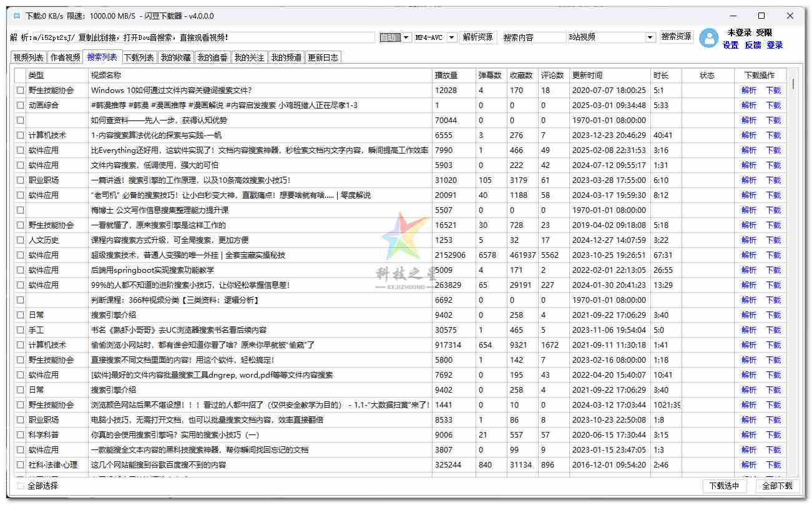The image size is (812, 505).
Task: Switch to the 作者视频 tab
Action: (64, 57)
